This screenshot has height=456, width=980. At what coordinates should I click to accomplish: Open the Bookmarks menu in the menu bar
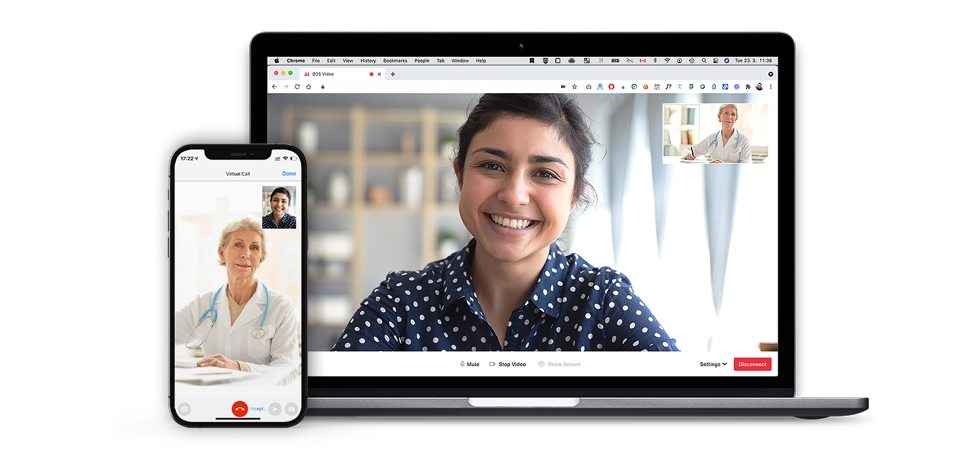point(395,61)
